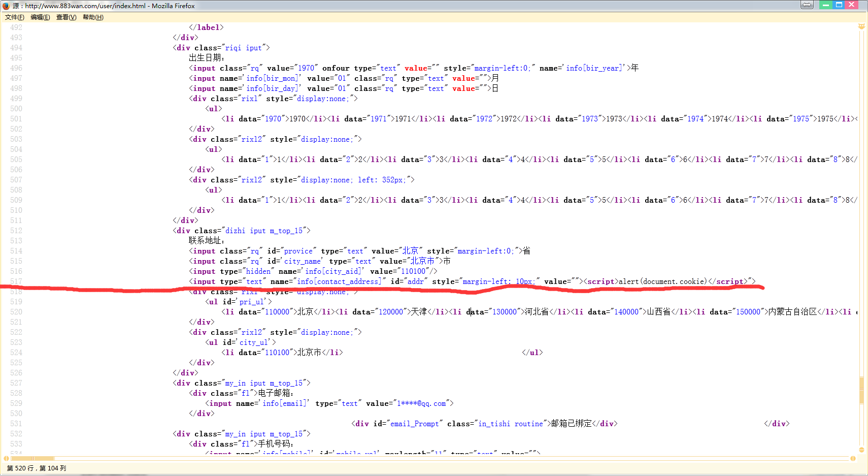The width and height of the screenshot is (868, 476).
Task: Click 'info[bir_year]' on line 496
Action: click(595, 68)
